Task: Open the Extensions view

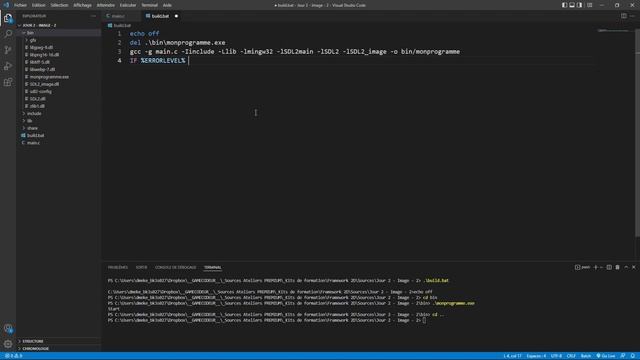Action: tap(8, 82)
